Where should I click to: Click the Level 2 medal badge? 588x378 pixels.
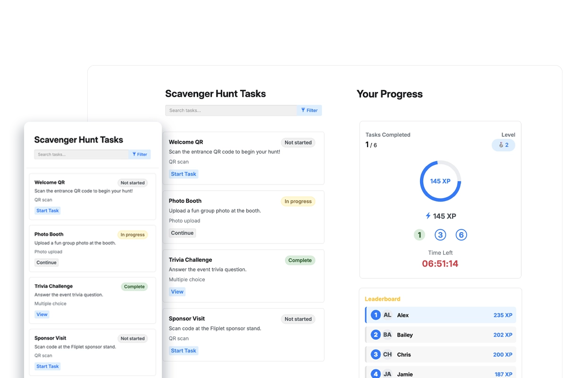[x=504, y=145]
